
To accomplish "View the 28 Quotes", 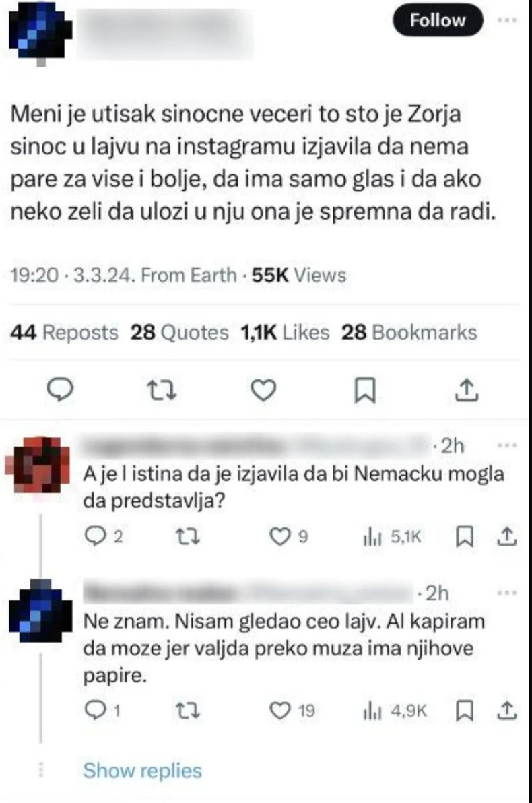I will (179, 332).
